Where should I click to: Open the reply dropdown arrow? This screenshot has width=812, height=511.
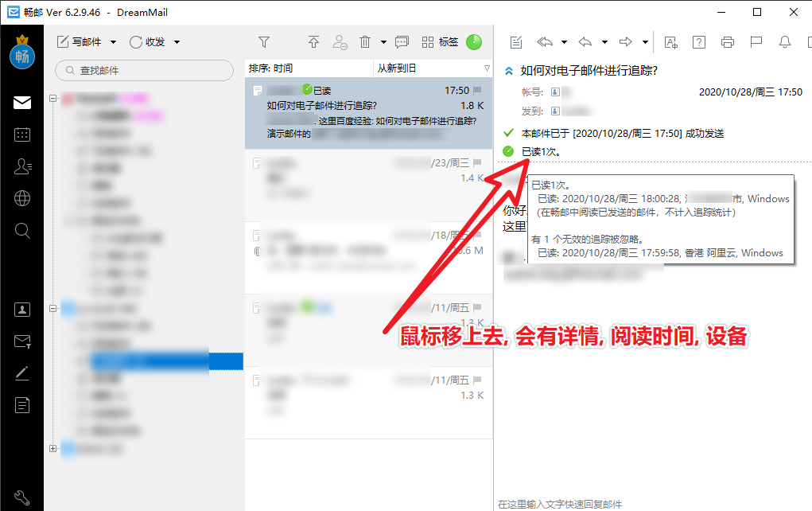[604, 42]
